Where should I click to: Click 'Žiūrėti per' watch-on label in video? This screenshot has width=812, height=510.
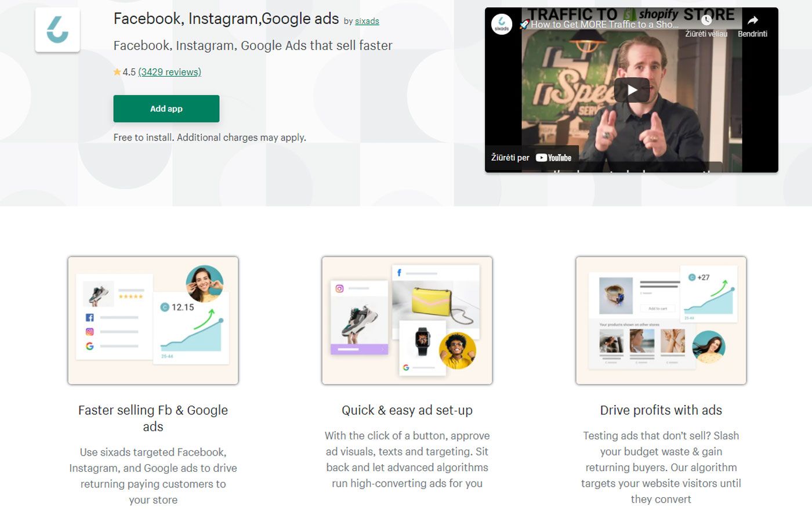click(510, 158)
